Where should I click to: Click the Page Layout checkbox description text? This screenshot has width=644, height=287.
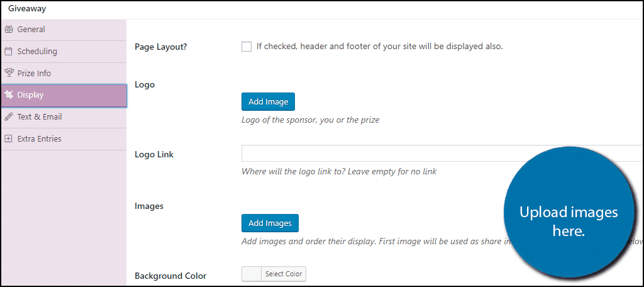(x=379, y=47)
